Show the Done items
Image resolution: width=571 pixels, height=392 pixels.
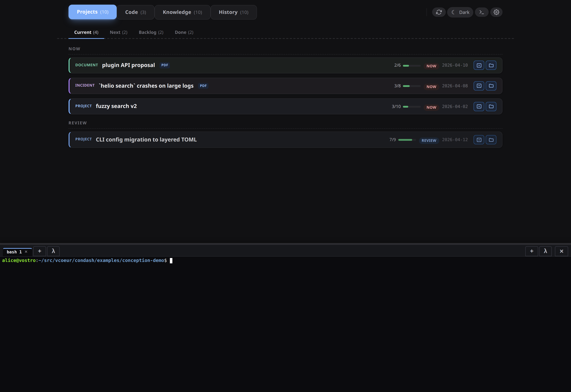(184, 32)
